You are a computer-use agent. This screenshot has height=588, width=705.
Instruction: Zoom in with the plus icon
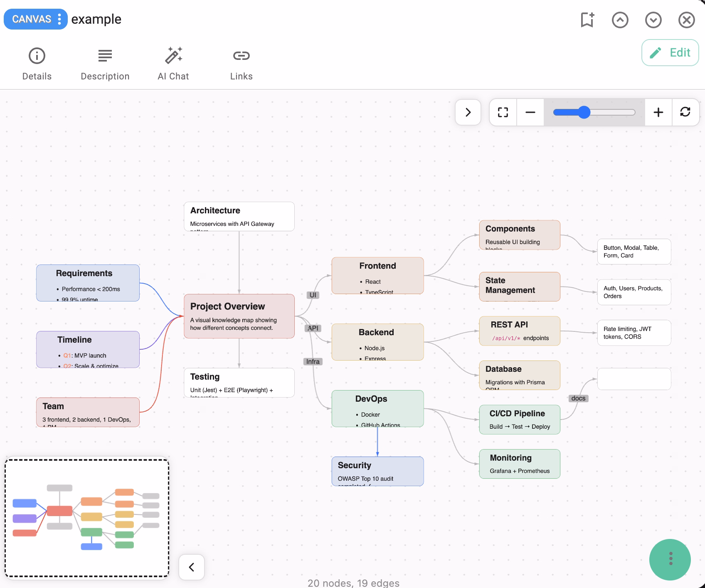[658, 112]
